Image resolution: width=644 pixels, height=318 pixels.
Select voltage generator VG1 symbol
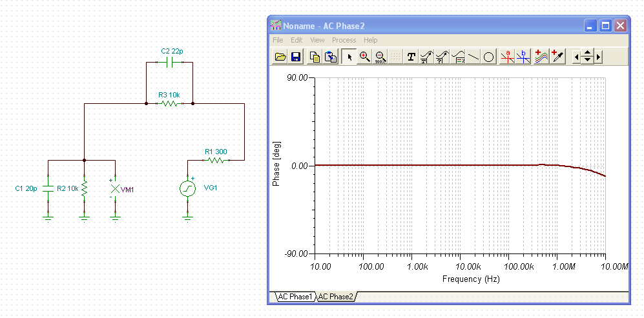188,189
